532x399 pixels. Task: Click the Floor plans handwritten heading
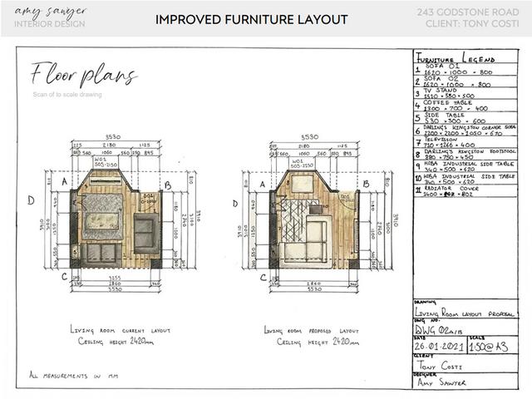pos(83,76)
